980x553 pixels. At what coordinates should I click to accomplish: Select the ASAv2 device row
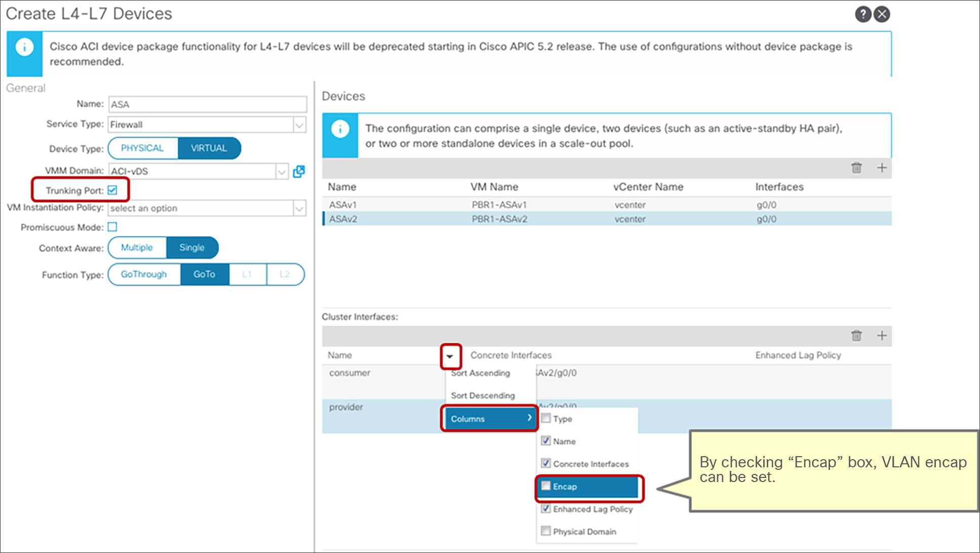coord(607,219)
